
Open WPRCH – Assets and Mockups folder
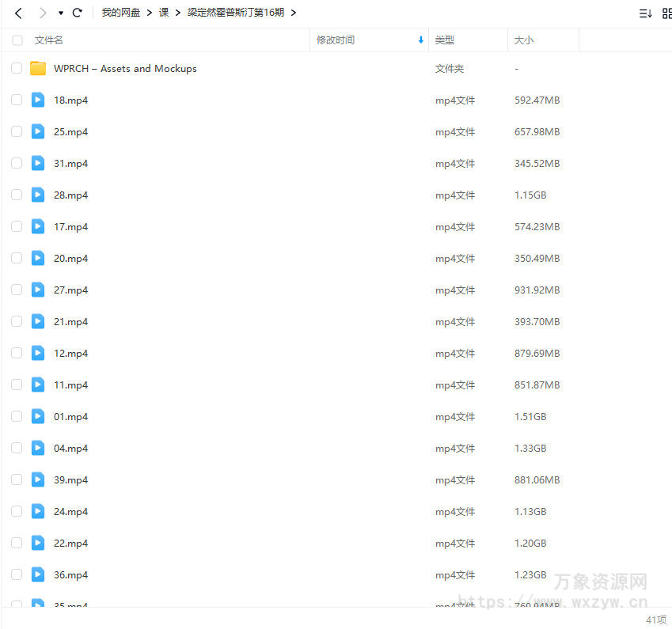click(x=125, y=68)
